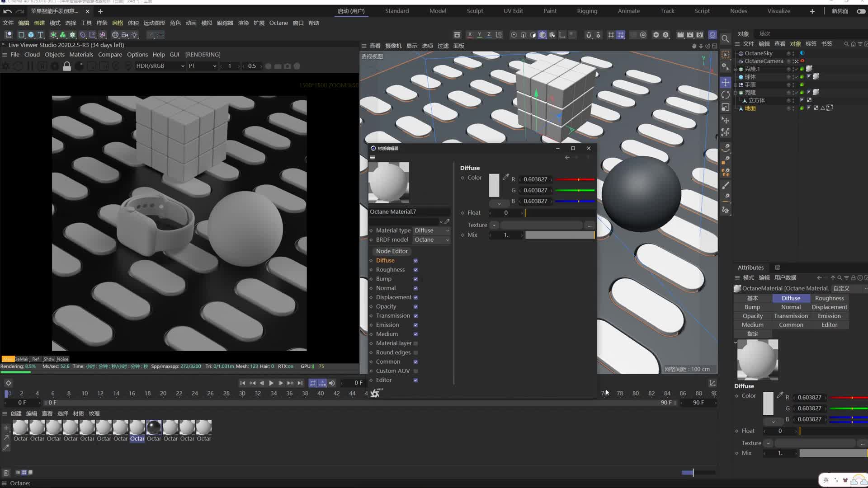Open Texture dropdown arrow in material editor

tap(494, 225)
